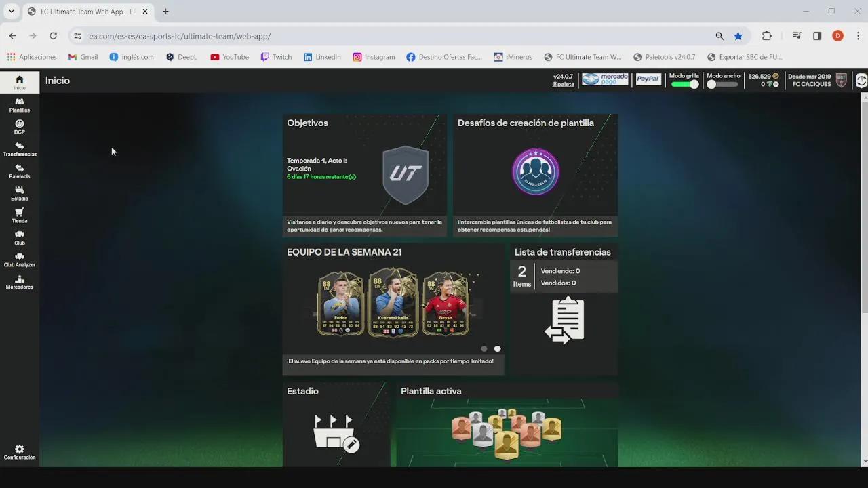Open the inglés.com bookmark
The image size is (868, 488).
point(132,57)
